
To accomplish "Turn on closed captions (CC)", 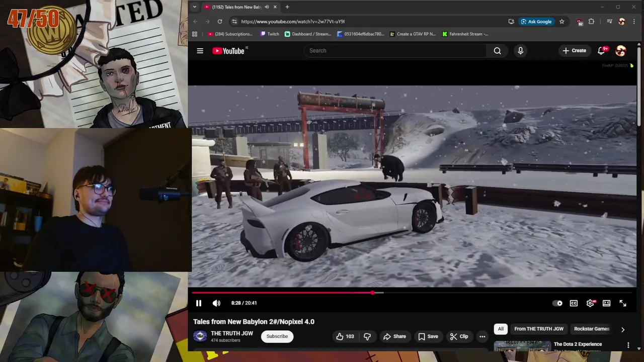I will click(x=574, y=303).
